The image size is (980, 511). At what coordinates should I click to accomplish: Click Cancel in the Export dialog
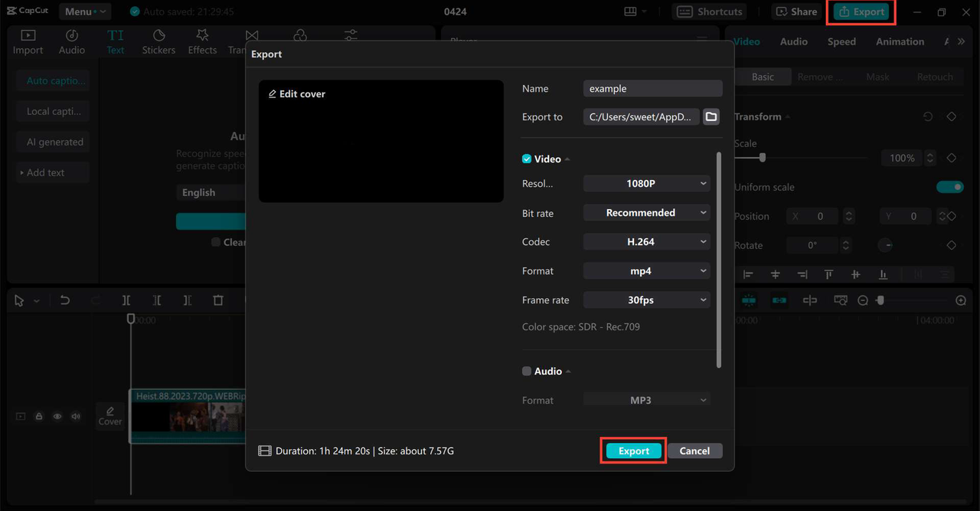[x=694, y=451]
